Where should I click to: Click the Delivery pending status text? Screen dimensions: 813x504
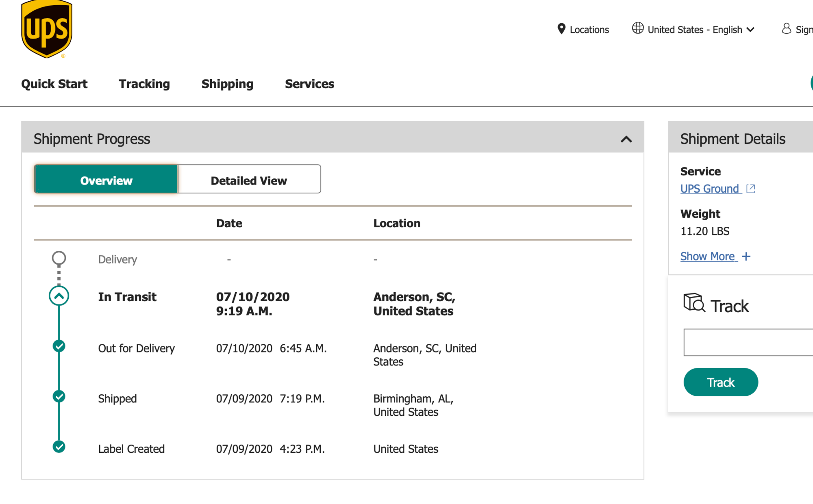[x=117, y=259]
